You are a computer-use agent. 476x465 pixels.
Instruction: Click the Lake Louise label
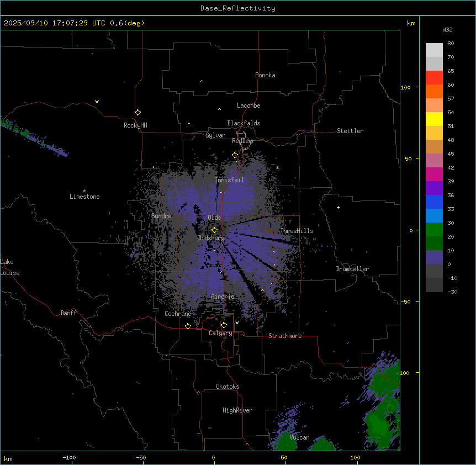point(10,267)
